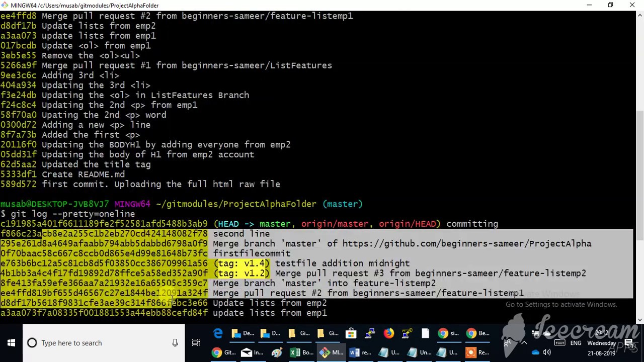
Task: Open Microsoft Store from the taskbar
Action: (351, 333)
